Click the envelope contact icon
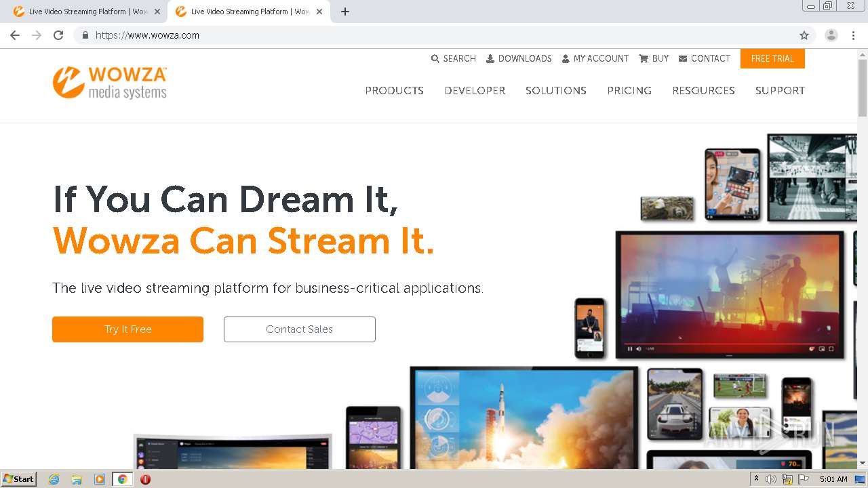 [683, 59]
